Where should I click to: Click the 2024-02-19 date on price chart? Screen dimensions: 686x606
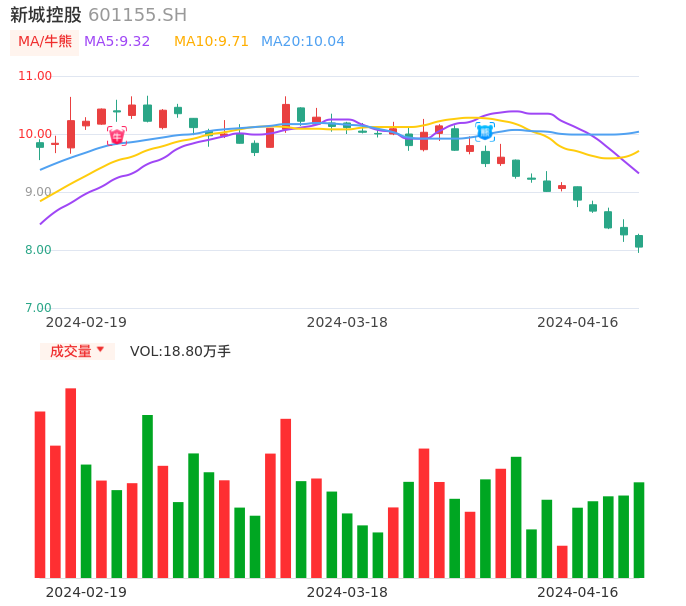click(x=86, y=322)
